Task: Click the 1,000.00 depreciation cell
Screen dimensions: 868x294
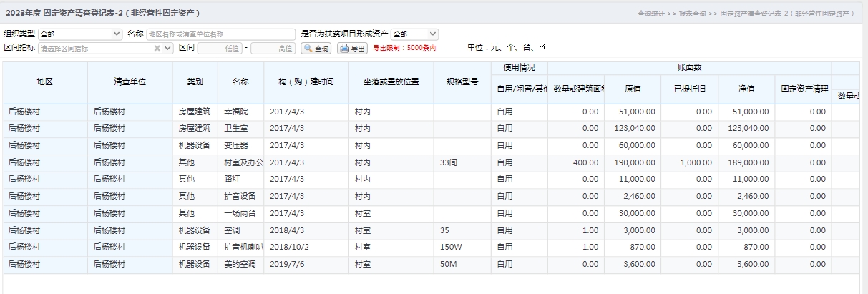Action: [x=689, y=162]
